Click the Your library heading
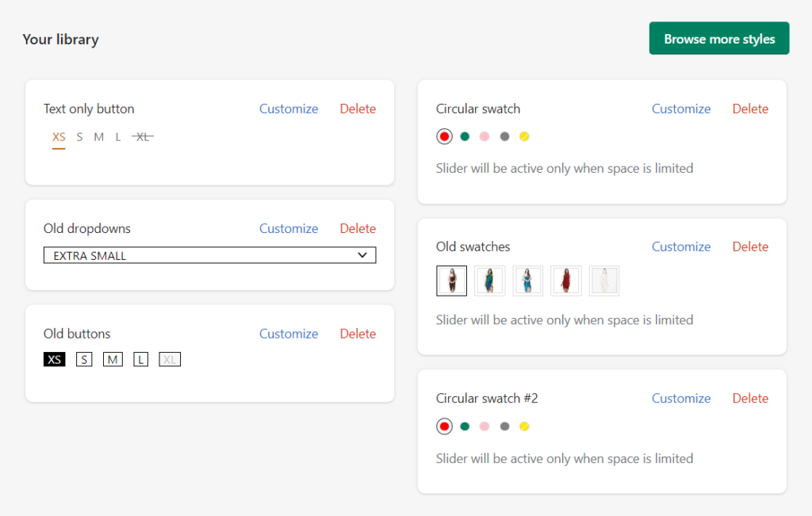The image size is (812, 516). click(60, 40)
